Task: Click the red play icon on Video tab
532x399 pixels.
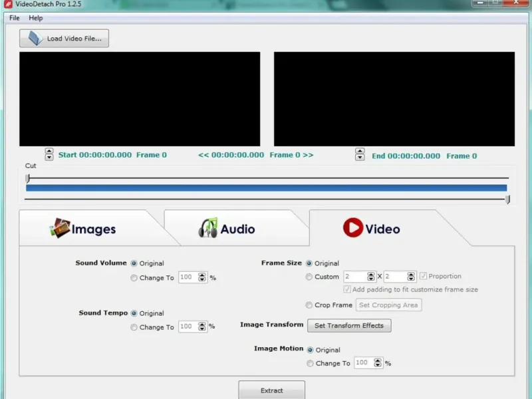Action: coord(353,227)
